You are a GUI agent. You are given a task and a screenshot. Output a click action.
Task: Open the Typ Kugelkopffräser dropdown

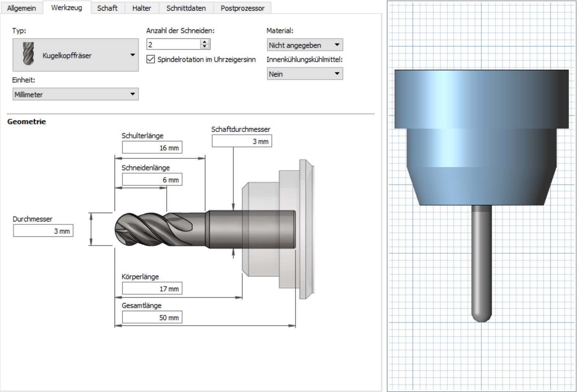(75, 55)
